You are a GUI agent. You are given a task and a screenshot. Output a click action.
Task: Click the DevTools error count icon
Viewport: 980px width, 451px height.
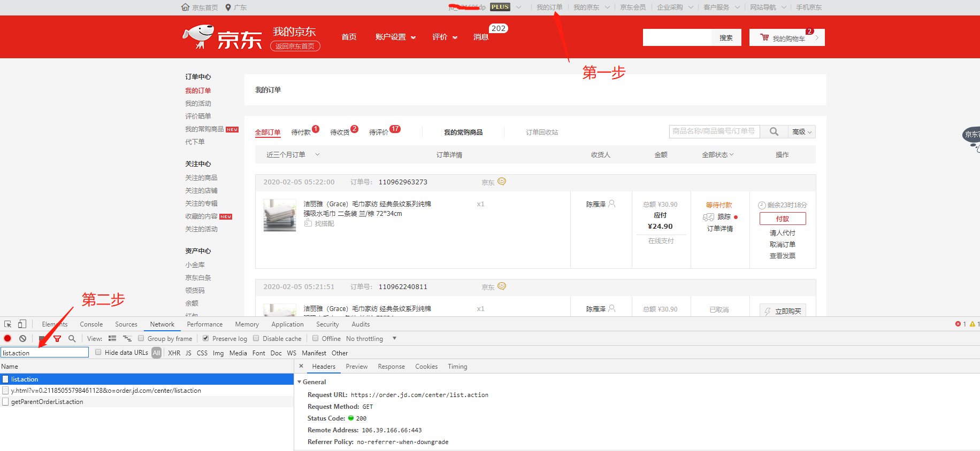click(x=958, y=324)
